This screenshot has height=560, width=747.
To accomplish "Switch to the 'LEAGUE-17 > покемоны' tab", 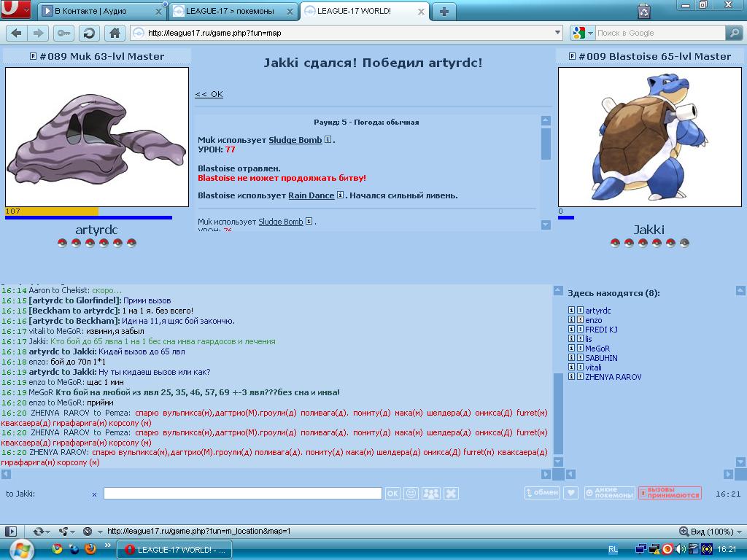I will (232, 11).
